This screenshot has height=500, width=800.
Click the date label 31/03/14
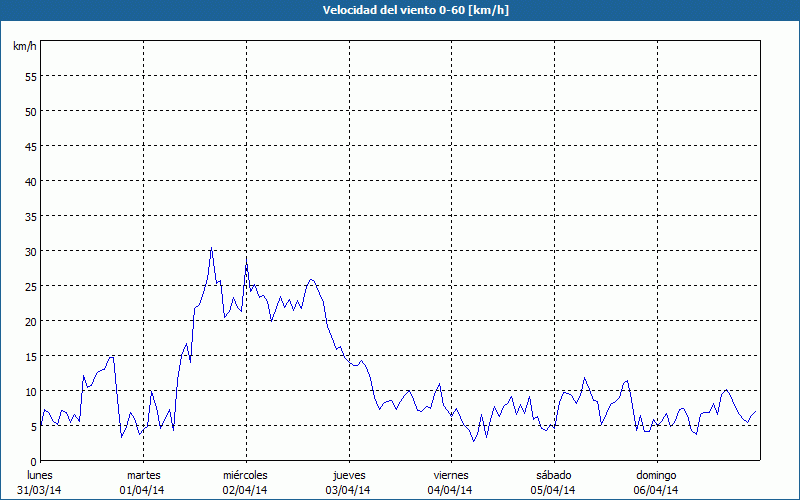(41, 490)
